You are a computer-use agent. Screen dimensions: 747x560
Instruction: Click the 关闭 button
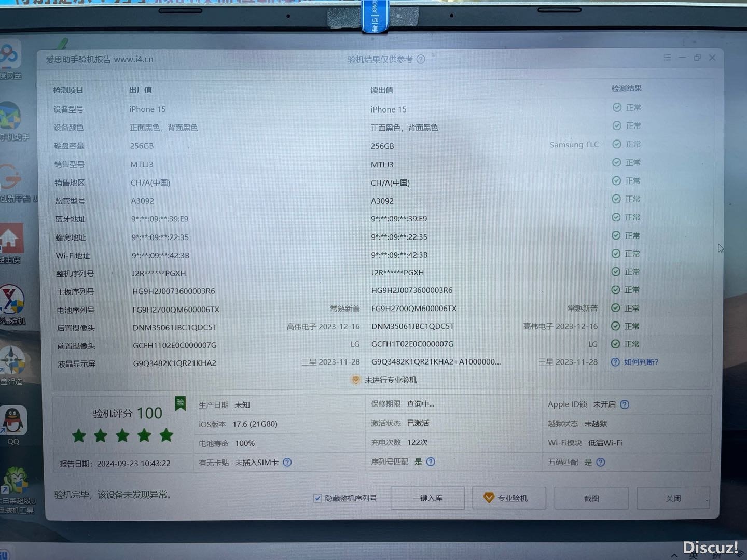click(x=673, y=498)
